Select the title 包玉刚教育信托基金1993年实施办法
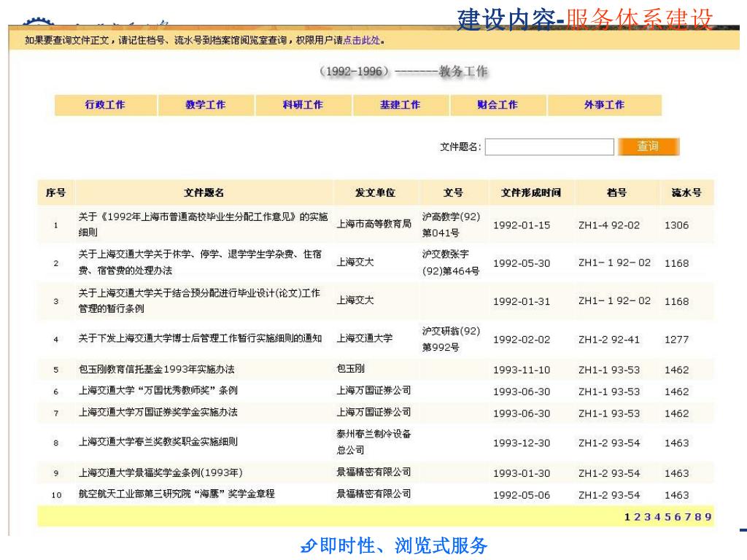This screenshot has height=560, width=747. coord(156,369)
